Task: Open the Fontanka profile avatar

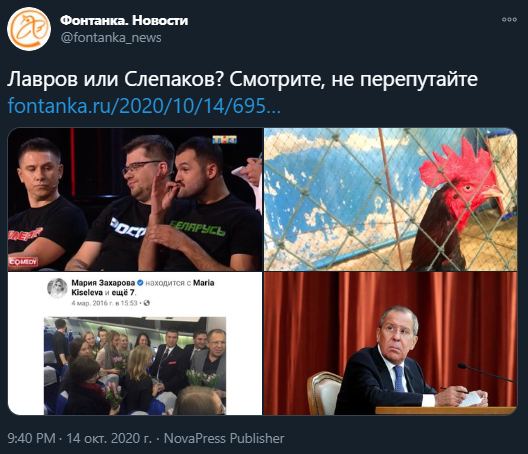Action: 29,29
